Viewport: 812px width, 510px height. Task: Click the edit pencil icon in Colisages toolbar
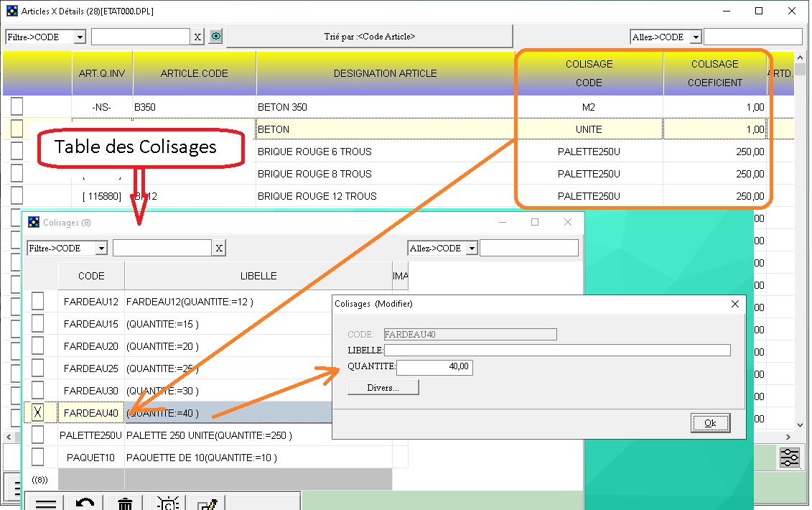point(207,503)
